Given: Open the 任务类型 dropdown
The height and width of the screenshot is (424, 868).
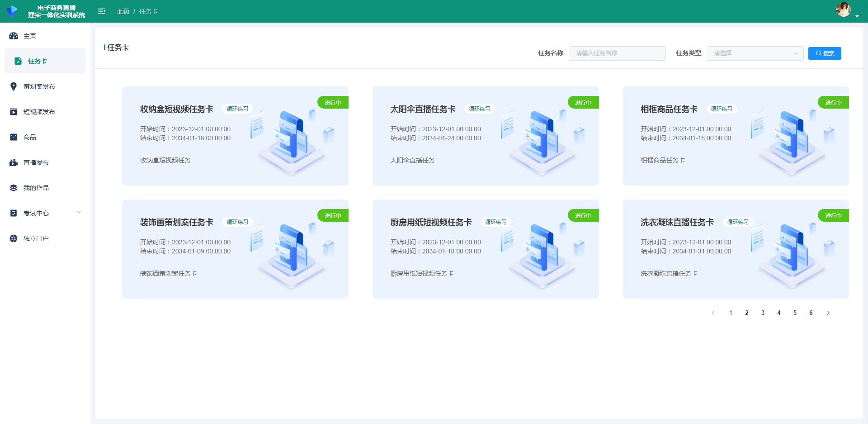Looking at the screenshot, I should tap(755, 53).
